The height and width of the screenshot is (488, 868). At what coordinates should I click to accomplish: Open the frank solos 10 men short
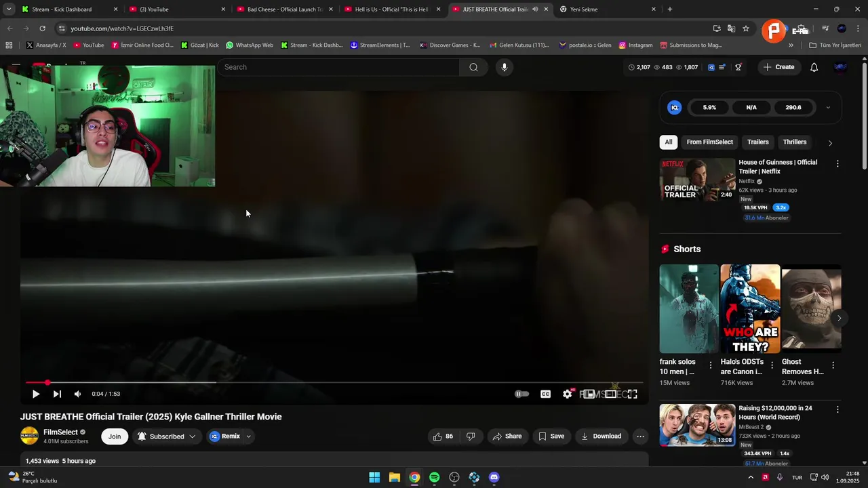pyautogui.click(x=689, y=308)
